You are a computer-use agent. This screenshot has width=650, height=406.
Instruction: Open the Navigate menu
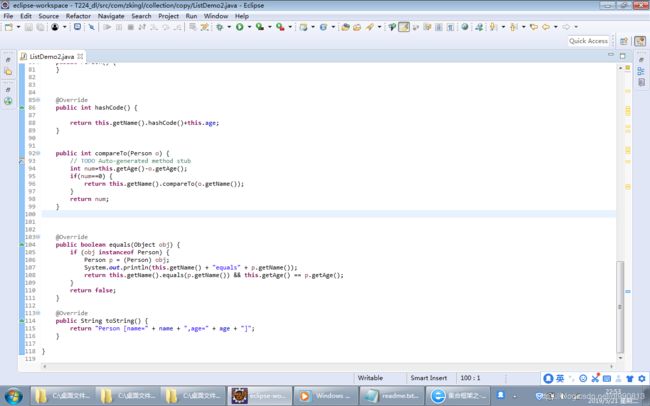pyautogui.click(x=111, y=16)
